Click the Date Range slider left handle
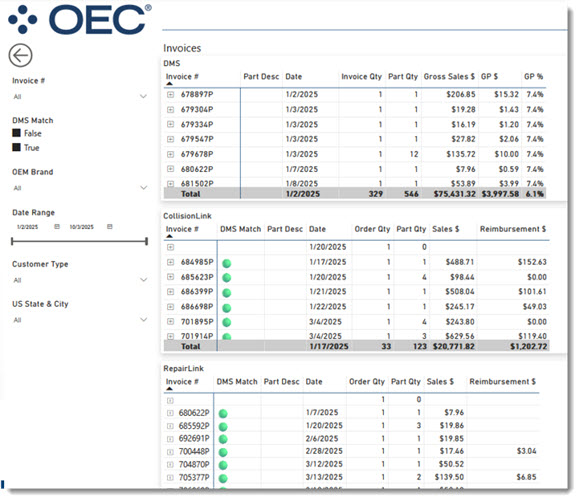580x501 pixels. [x=12, y=242]
